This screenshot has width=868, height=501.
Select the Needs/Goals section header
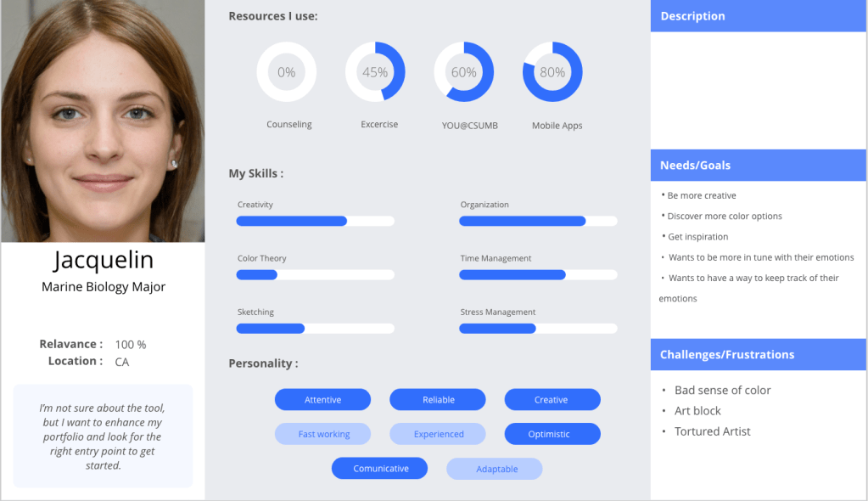click(758, 166)
